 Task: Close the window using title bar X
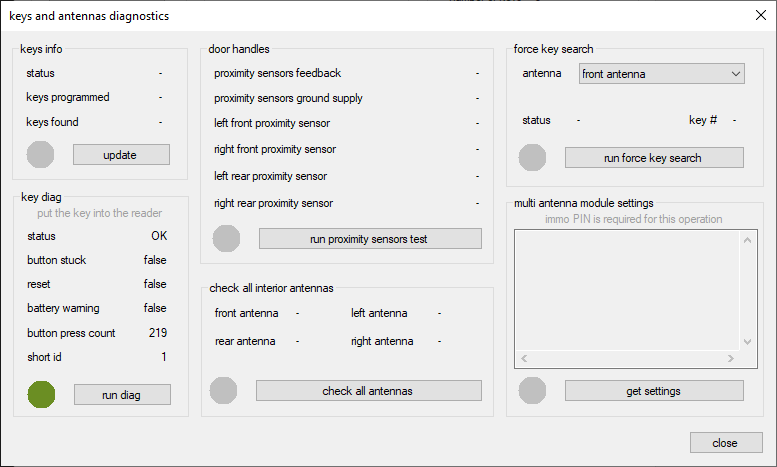[758, 15]
